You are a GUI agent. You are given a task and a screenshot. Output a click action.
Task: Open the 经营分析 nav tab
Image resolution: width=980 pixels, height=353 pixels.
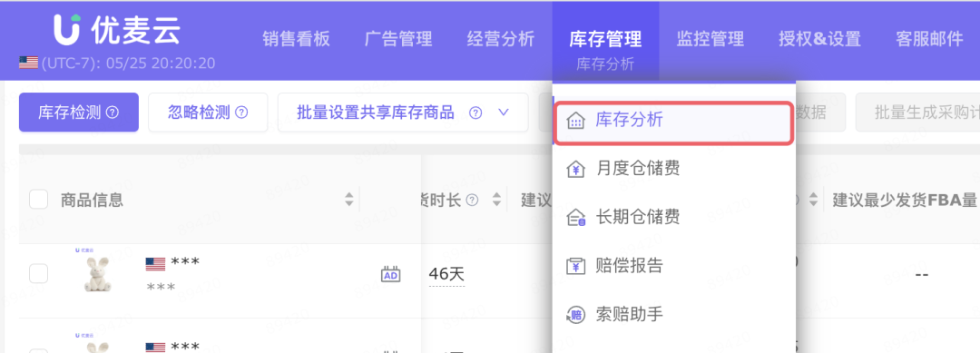click(501, 39)
